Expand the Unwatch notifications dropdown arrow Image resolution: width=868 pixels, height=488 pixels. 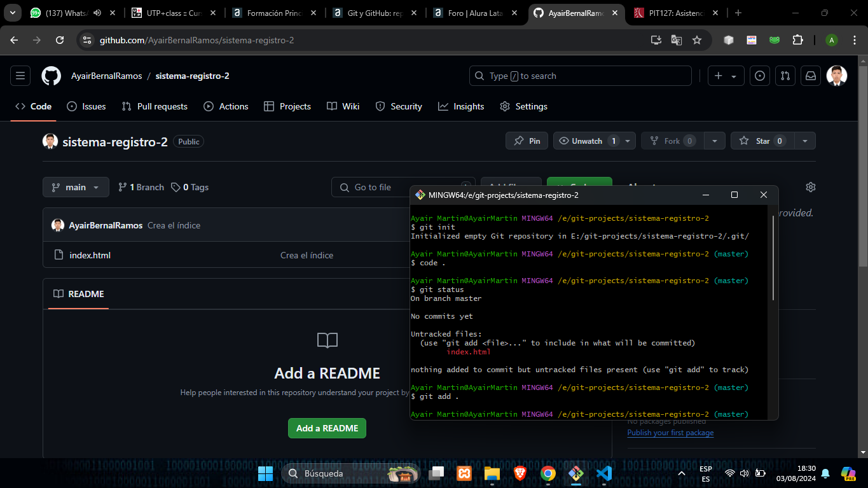tap(628, 141)
